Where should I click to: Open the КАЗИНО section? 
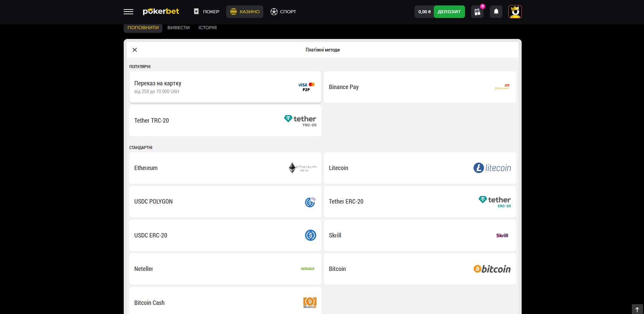pyautogui.click(x=245, y=12)
